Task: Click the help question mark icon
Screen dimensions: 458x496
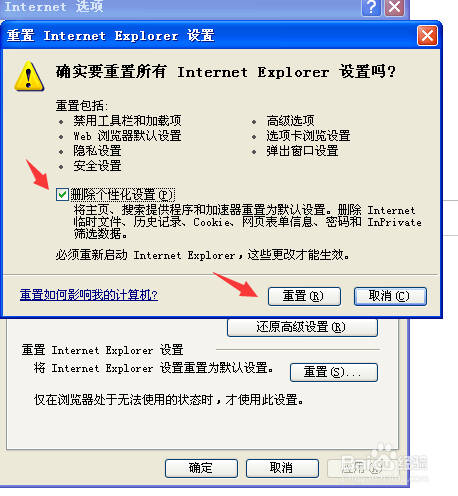Action: point(371,7)
